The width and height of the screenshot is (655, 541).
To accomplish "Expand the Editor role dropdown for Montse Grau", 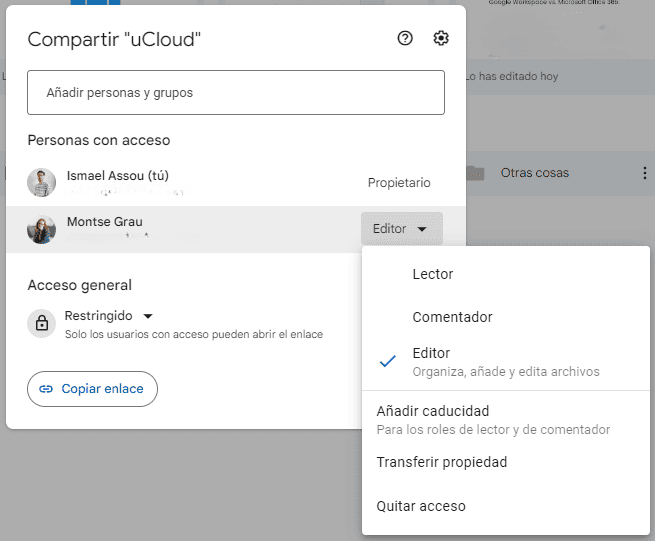I will point(401,229).
